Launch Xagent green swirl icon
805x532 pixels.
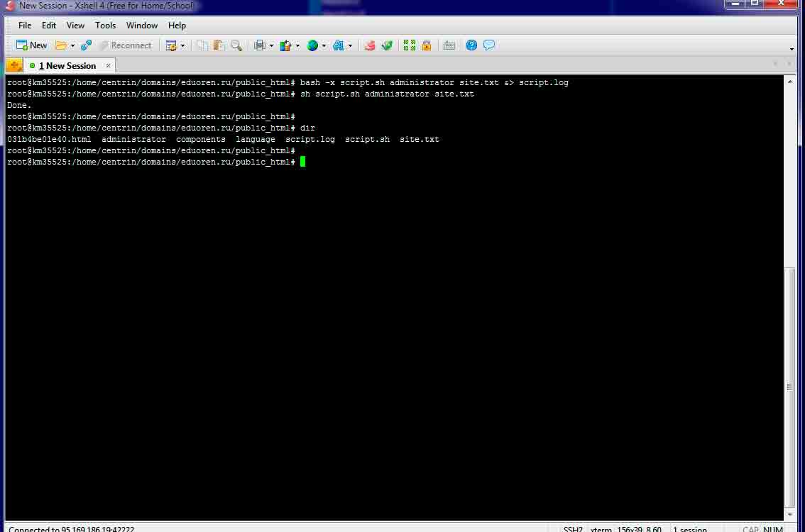click(387, 45)
